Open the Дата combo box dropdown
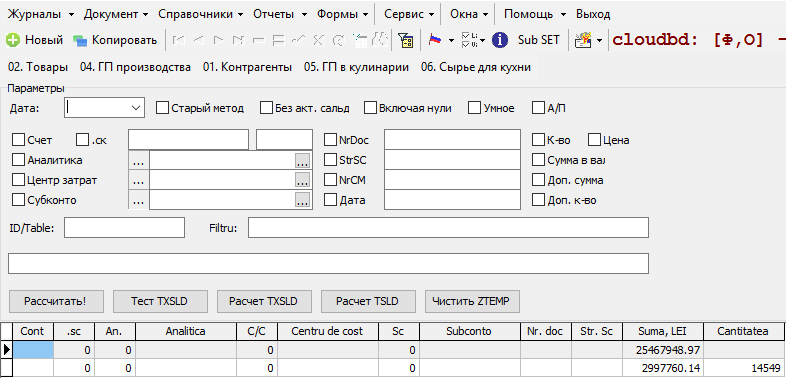 click(x=136, y=108)
